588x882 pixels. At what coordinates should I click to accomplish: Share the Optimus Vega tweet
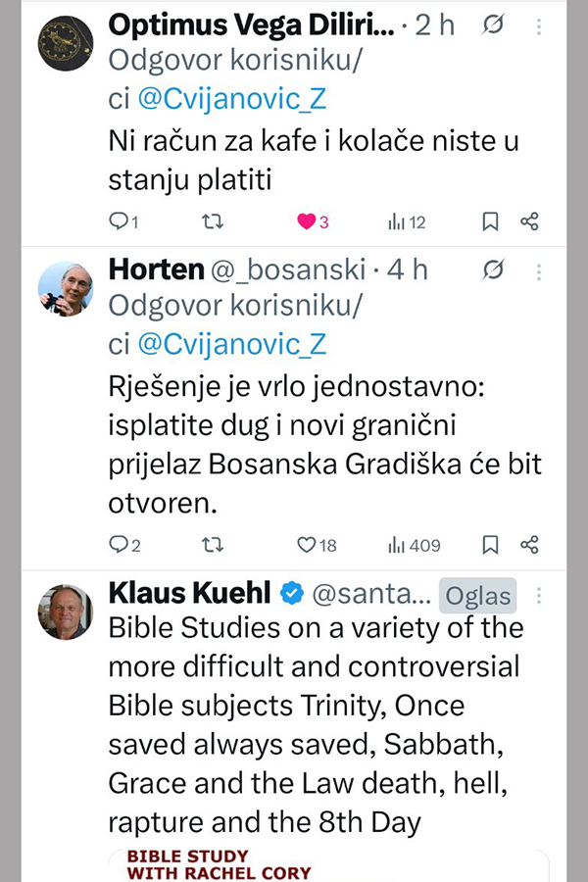[529, 222]
